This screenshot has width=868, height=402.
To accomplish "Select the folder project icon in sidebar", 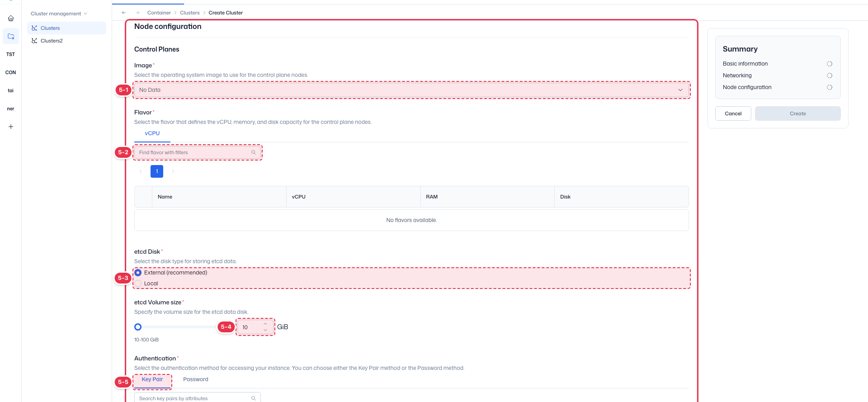I will click(11, 36).
